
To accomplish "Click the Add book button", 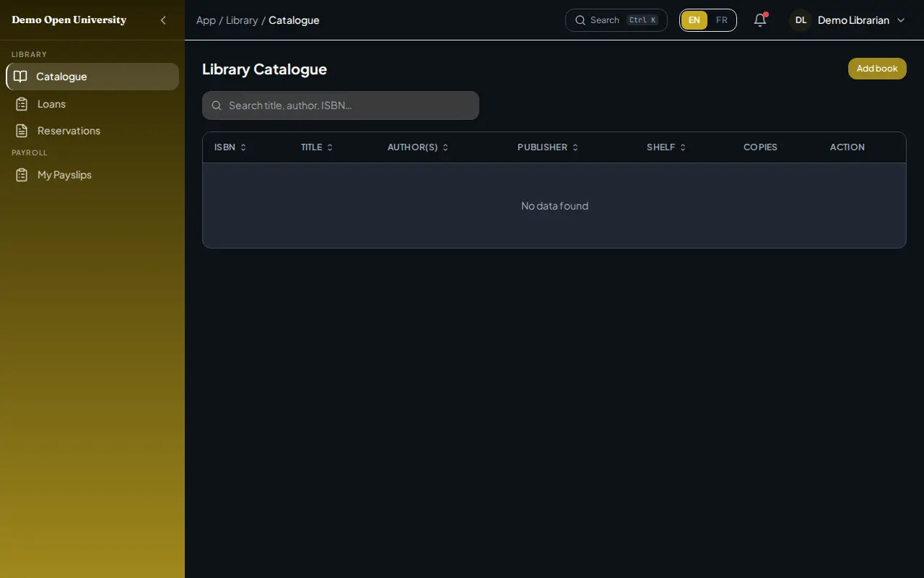I will click(877, 69).
